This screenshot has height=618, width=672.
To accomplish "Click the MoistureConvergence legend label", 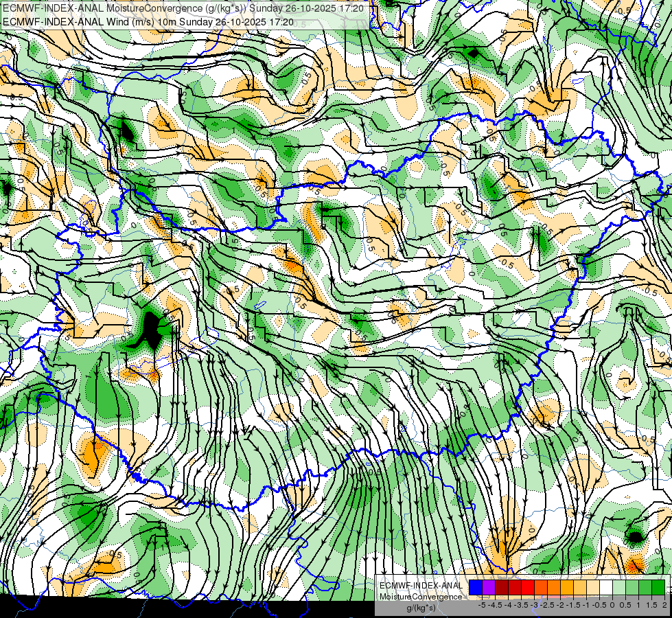I will pyautogui.click(x=421, y=597).
